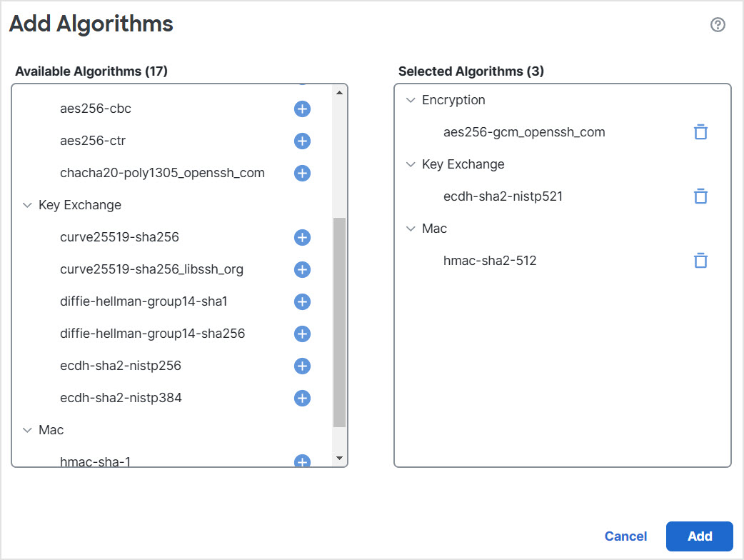Add curve25519-sha256 with its plus icon

(x=301, y=237)
